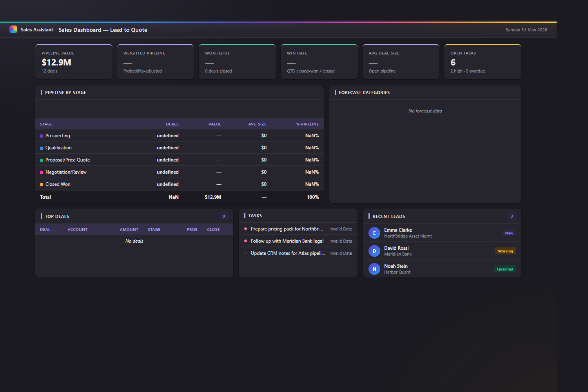The width and height of the screenshot is (588, 392).
Task: Click the pink Negotiation/Review stage marker
Action: (42, 172)
